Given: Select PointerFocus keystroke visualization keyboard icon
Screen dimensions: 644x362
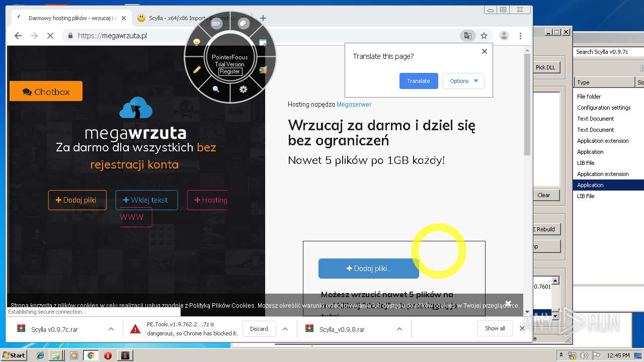Looking at the screenshot, I should coord(216,23).
